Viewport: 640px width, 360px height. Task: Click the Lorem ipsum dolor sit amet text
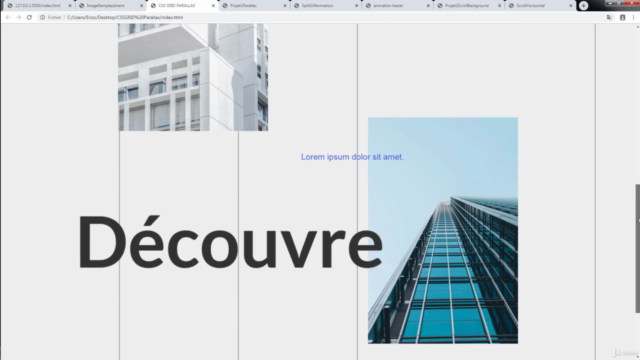pos(352,157)
